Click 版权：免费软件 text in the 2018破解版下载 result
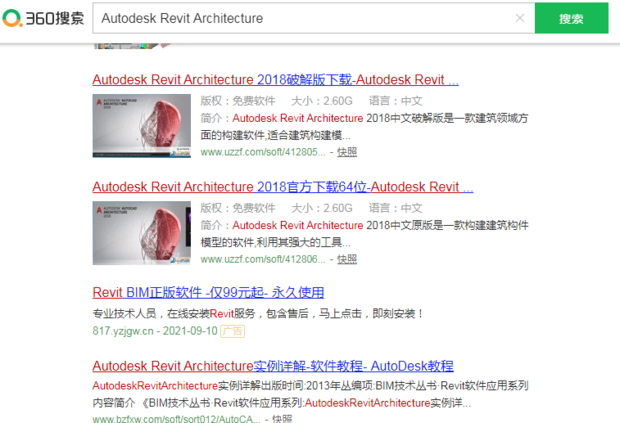The width and height of the screenshot is (620, 423). pos(238,101)
